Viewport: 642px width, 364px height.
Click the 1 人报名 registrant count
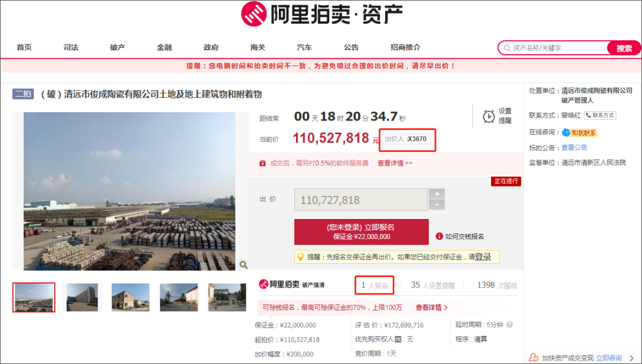(374, 286)
